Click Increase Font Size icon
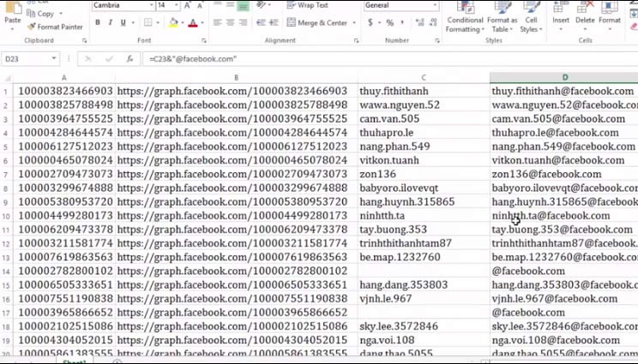Image resolution: width=638 pixels, height=364 pixels. 187,5
